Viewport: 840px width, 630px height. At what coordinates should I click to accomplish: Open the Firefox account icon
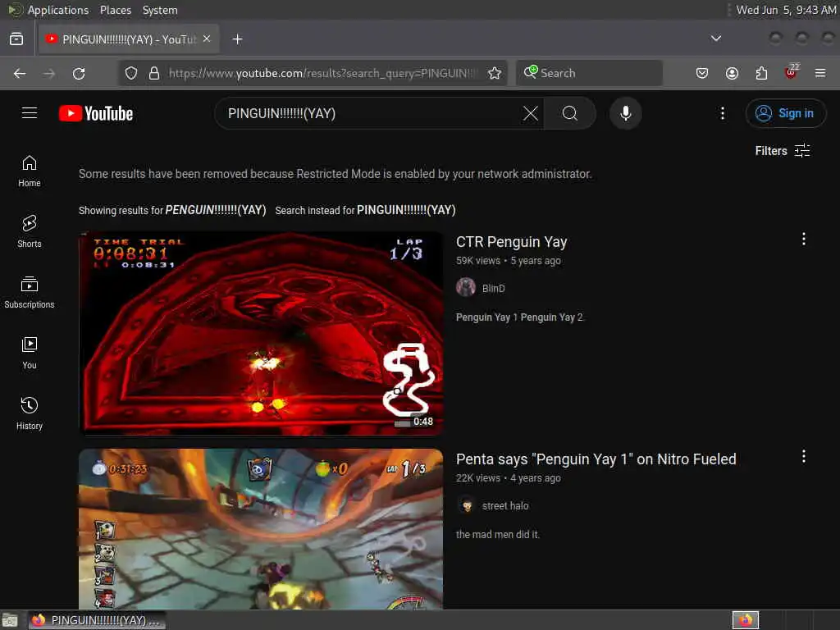732,73
